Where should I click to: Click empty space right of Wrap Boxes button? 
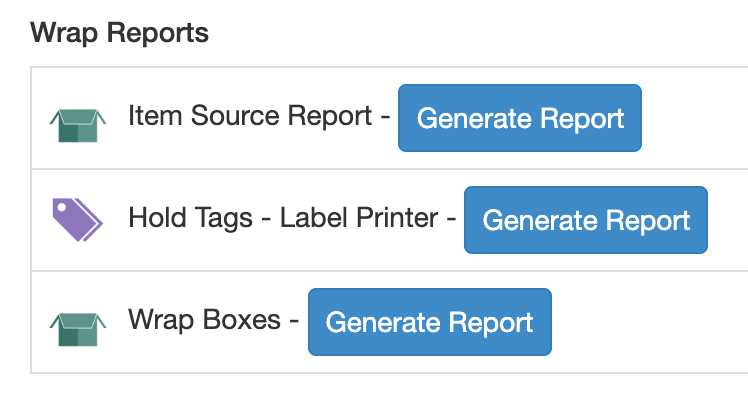[649, 322]
